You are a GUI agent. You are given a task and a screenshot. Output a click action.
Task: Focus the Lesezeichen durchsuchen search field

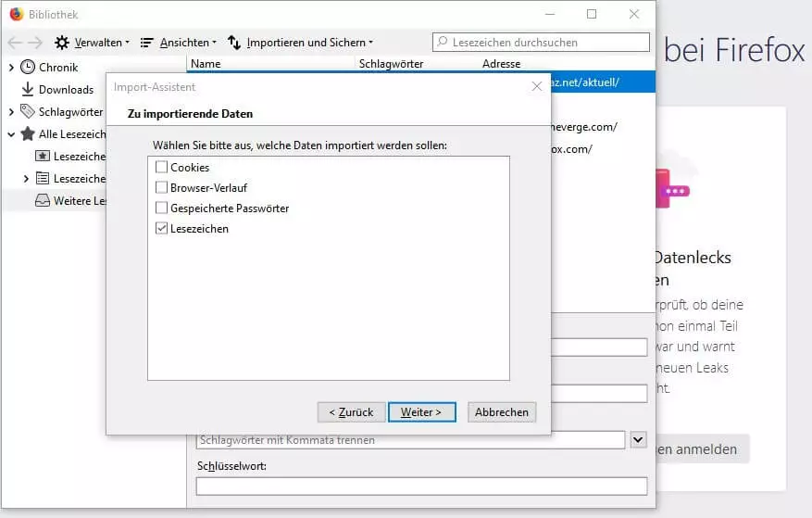click(541, 42)
